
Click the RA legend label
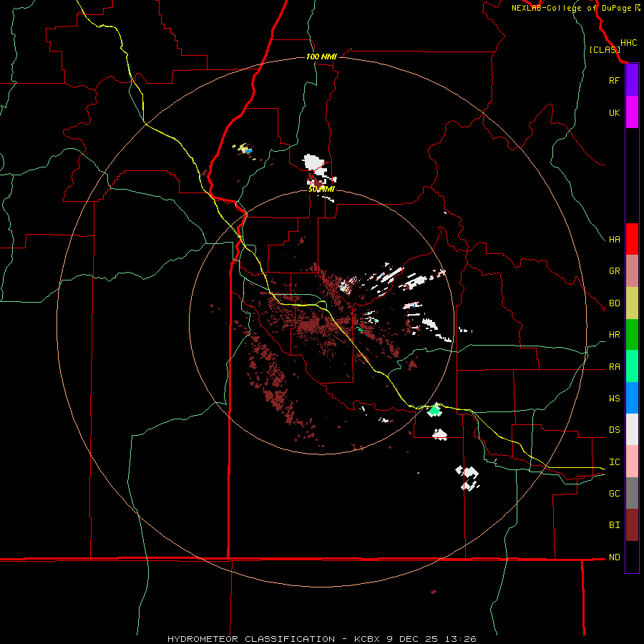[x=614, y=367]
